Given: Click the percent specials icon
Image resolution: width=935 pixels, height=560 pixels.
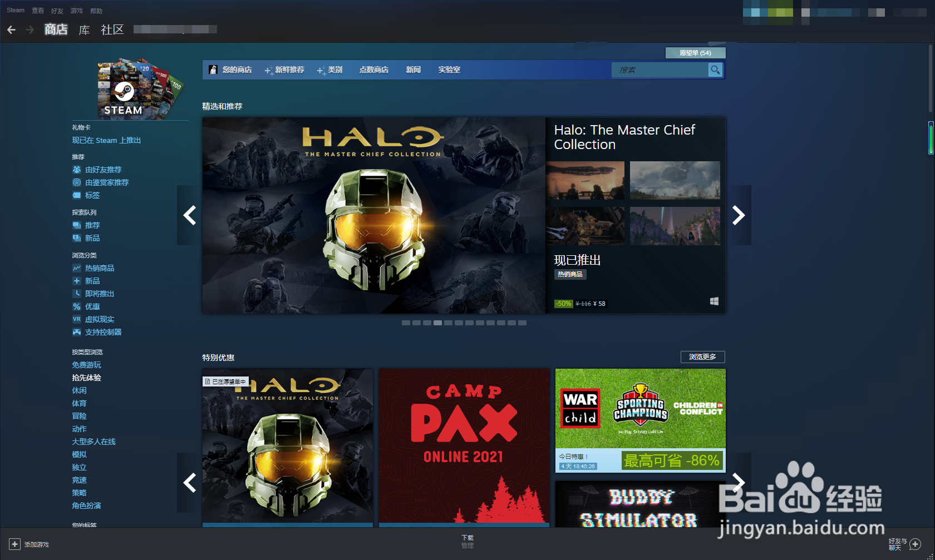Looking at the screenshot, I should coord(77,306).
